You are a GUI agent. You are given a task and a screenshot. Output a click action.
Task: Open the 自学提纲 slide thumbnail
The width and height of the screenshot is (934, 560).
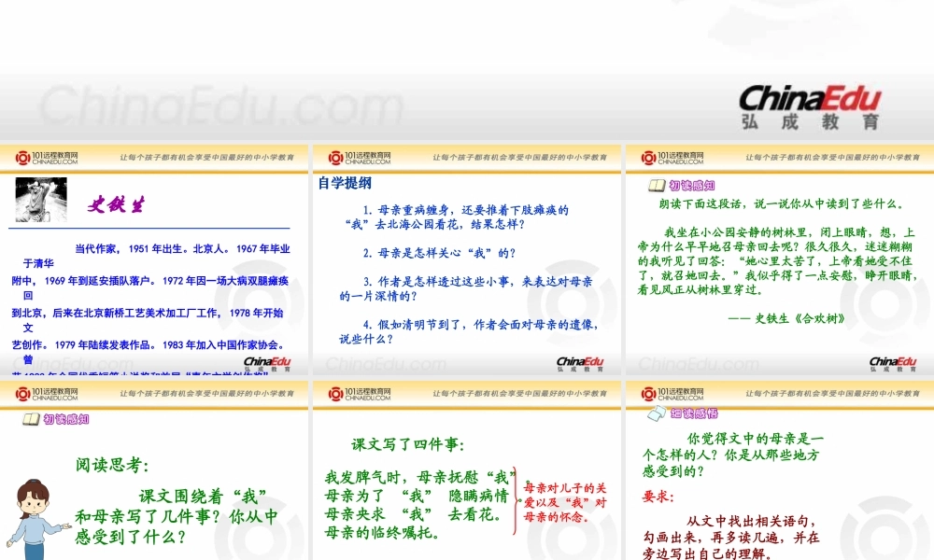(466, 259)
